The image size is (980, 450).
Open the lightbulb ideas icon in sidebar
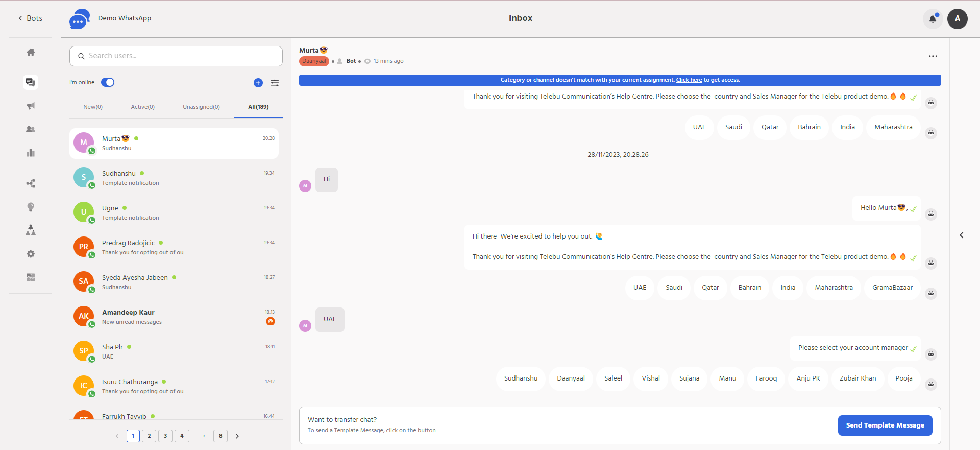pyautogui.click(x=31, y=207)
